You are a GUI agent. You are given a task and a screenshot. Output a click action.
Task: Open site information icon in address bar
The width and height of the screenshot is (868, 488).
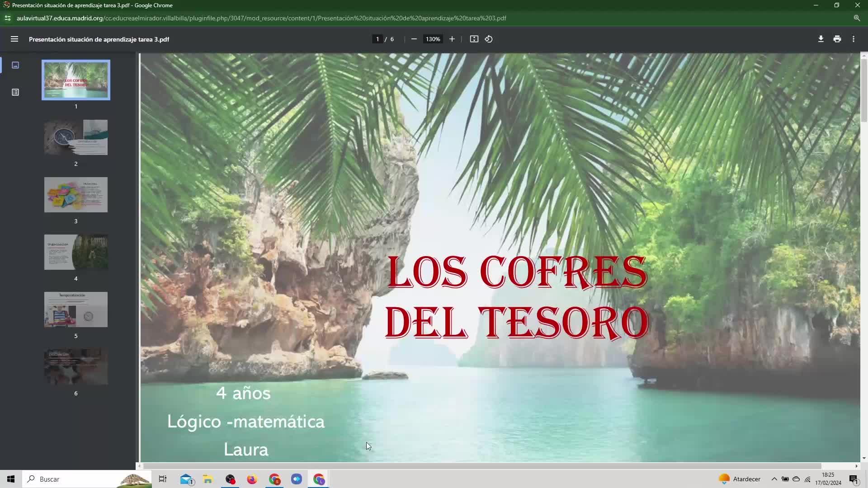[7, 18]
